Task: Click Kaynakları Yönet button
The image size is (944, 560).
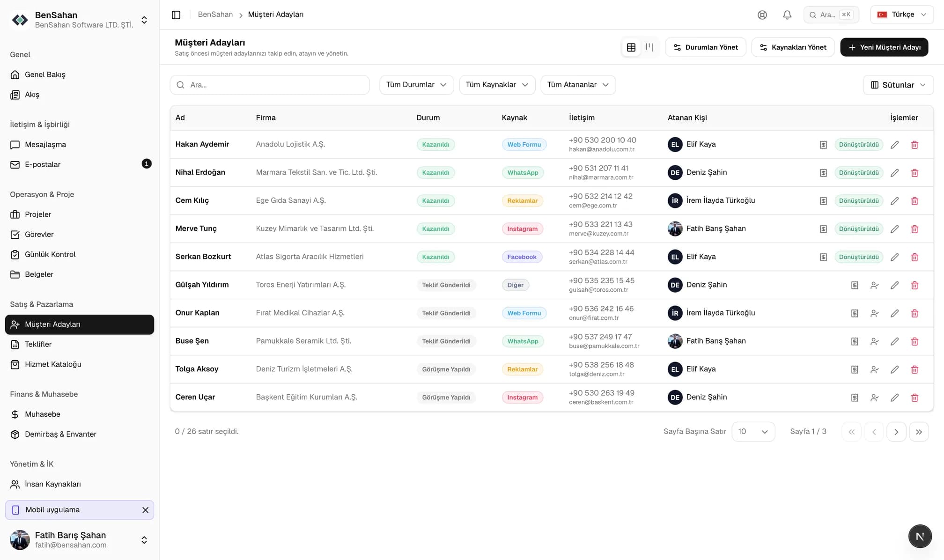Action: [793, 47]
